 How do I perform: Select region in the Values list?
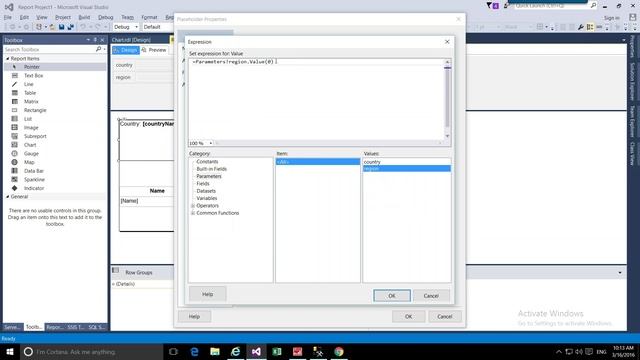pos(407,169)
